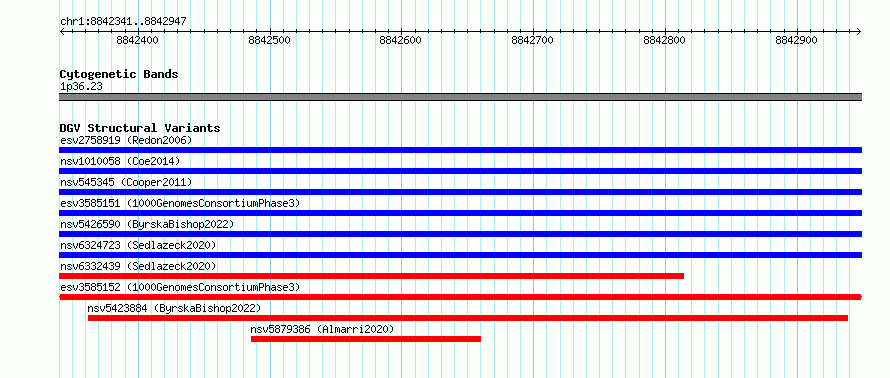Click the blue bar under nsv6324723
The height and width of the screenshot is (378, 890).
460,255
